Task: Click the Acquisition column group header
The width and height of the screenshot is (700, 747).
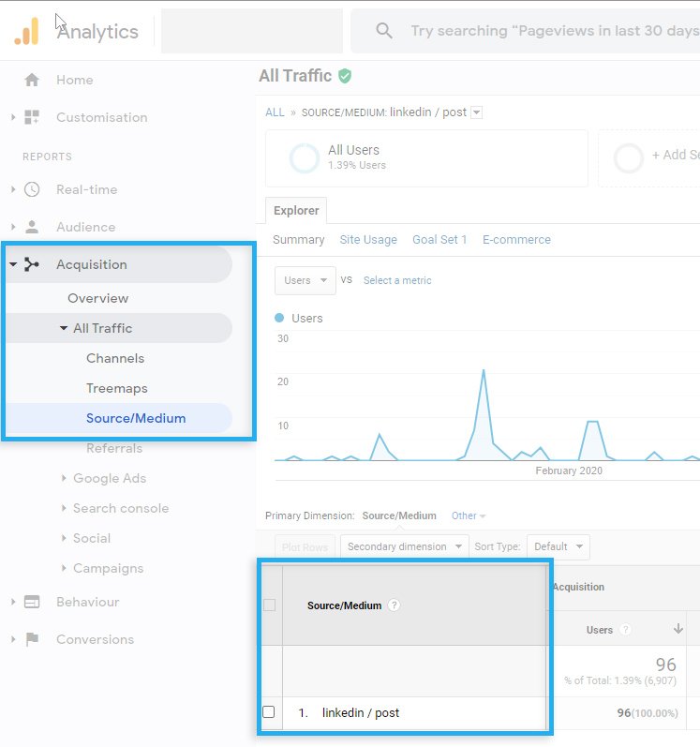Action: point(578,587)
